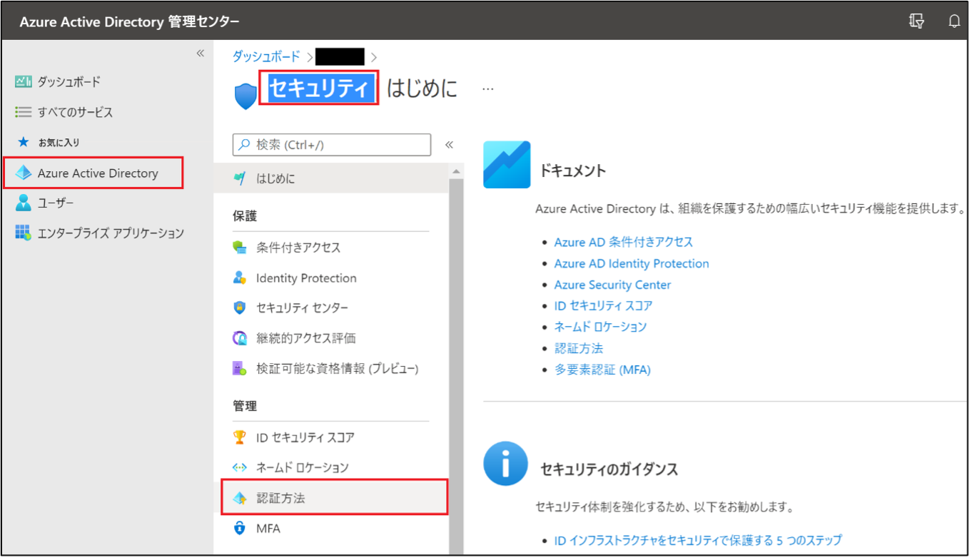Click the search magnifier icon
Image resolution: width=972 pixels, height=560 pixels.
point(244,145)
